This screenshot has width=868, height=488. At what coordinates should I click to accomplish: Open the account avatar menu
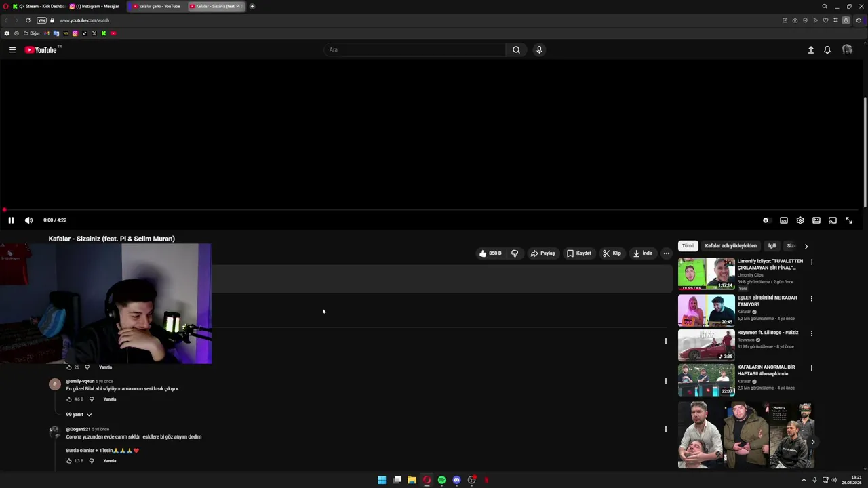[x=847, y=49]
